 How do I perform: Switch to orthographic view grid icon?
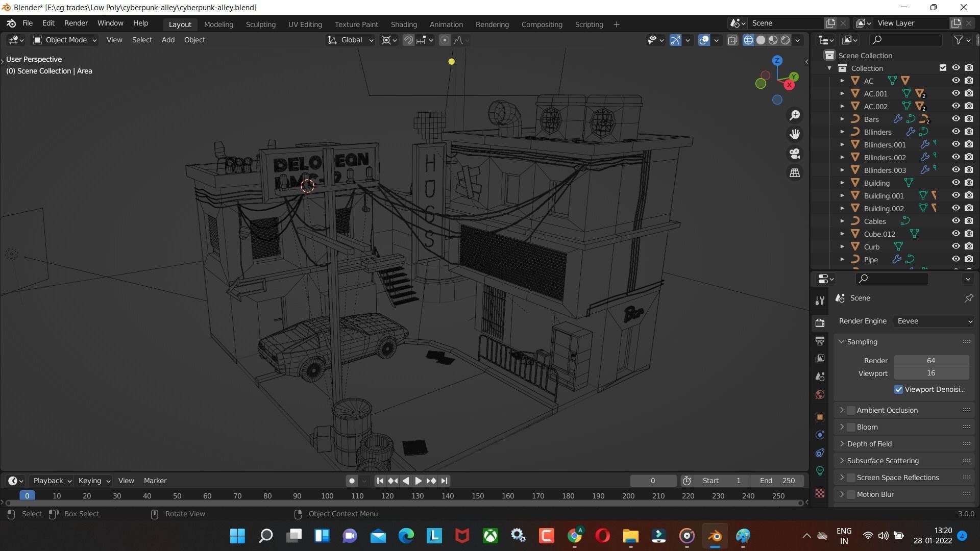click(795, 173)
